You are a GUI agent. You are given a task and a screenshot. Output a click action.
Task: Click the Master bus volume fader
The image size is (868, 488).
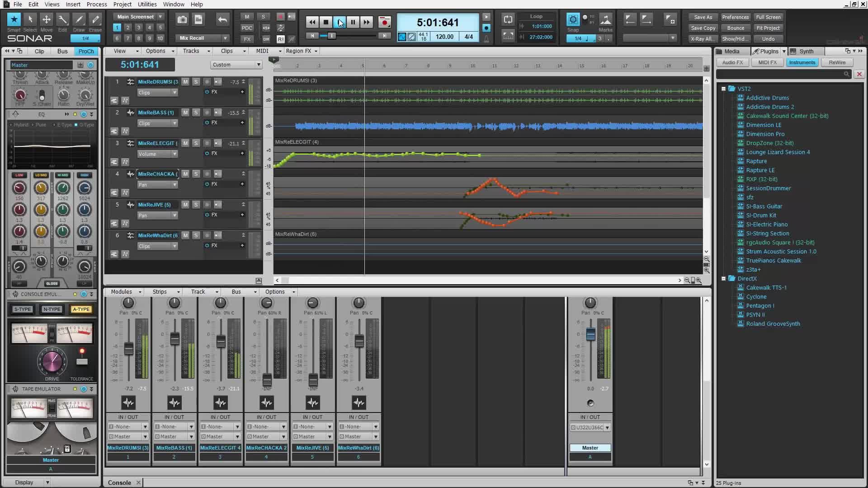590,335
